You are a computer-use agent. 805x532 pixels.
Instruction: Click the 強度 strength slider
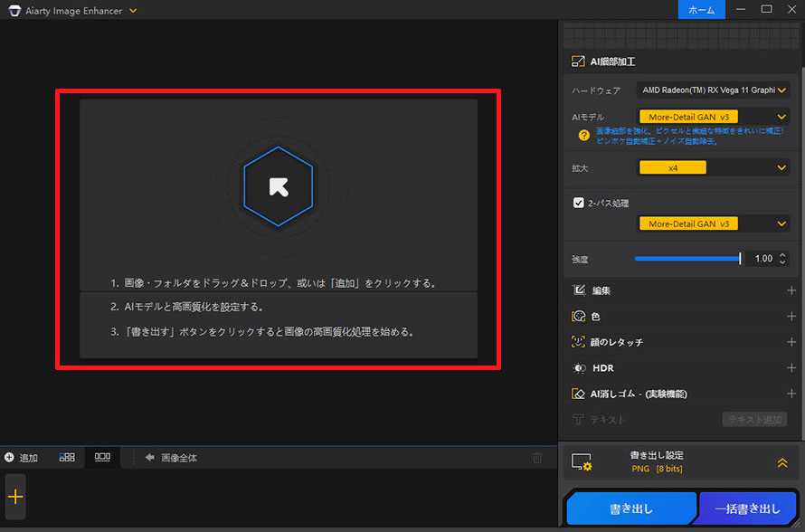click(687, 258)
